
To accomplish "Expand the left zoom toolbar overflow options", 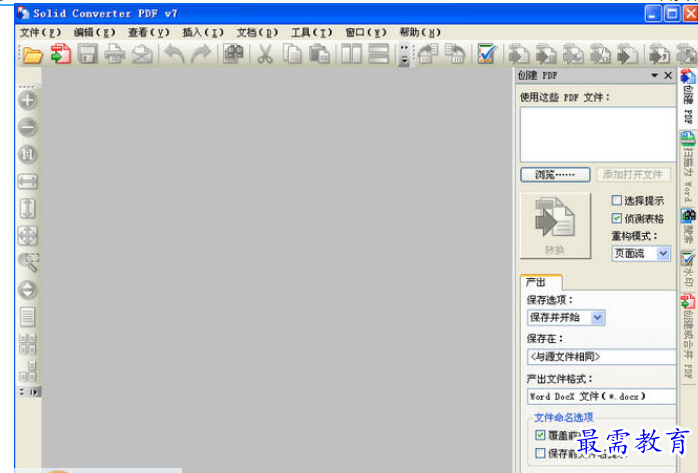I will click(x=28, y=392).
